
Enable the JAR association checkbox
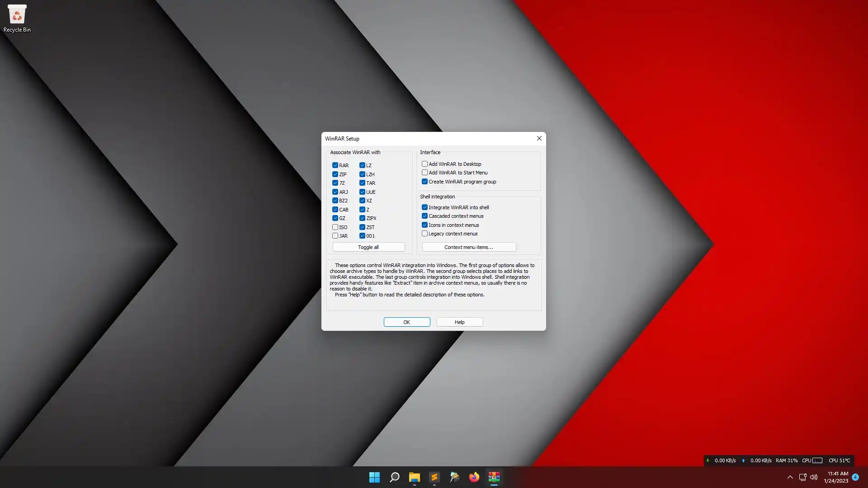click(x=335, y=236)
